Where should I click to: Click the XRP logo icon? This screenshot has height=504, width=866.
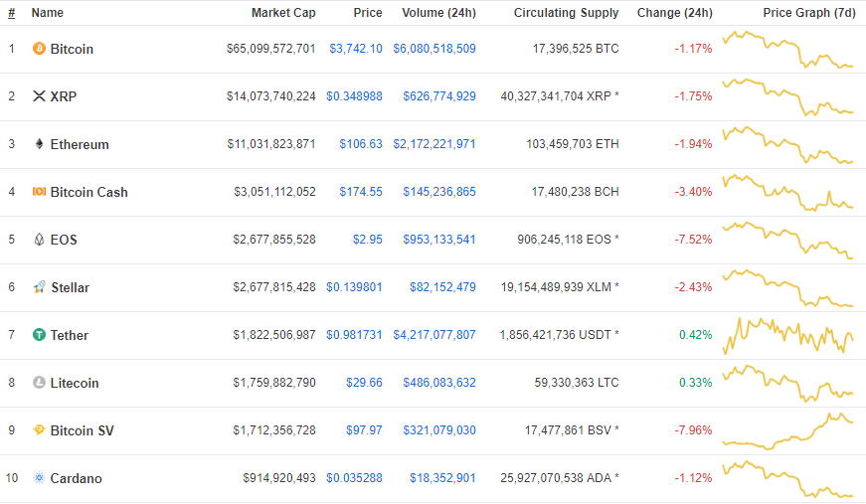click(x=40, y=96)
